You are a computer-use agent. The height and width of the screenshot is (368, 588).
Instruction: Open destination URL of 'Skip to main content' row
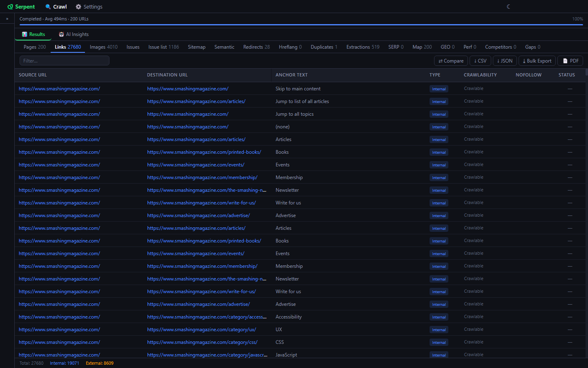(x=188, y=89)
